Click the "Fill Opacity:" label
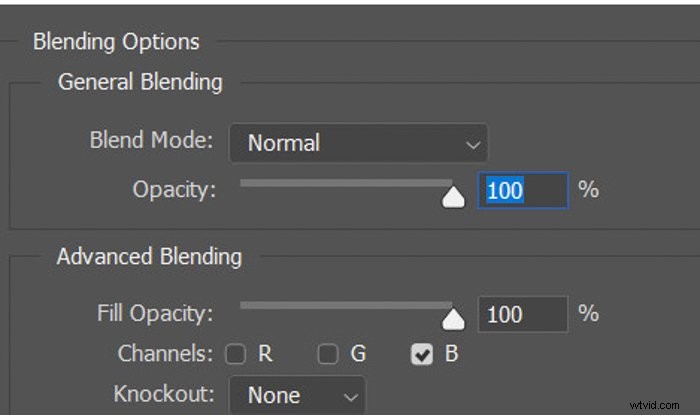Viewport: 700px width, 415px height. click(155, 313)
